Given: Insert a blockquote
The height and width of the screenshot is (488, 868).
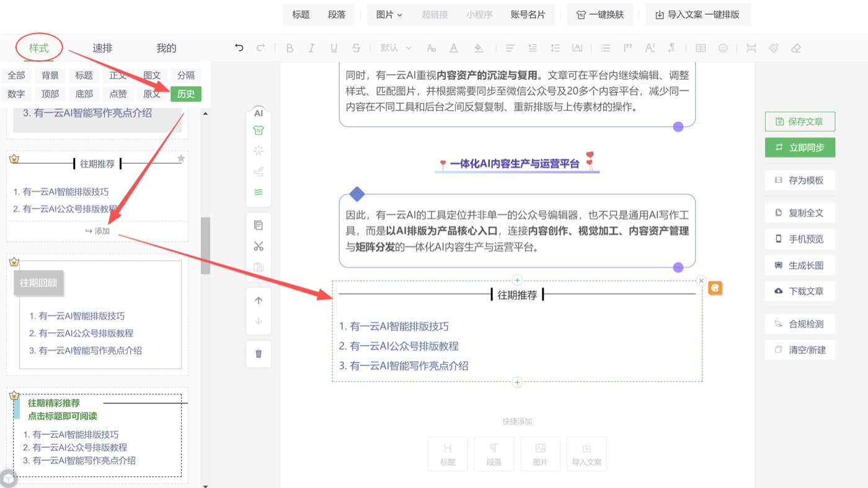Looking at the screenshot, I should point(627,48).
